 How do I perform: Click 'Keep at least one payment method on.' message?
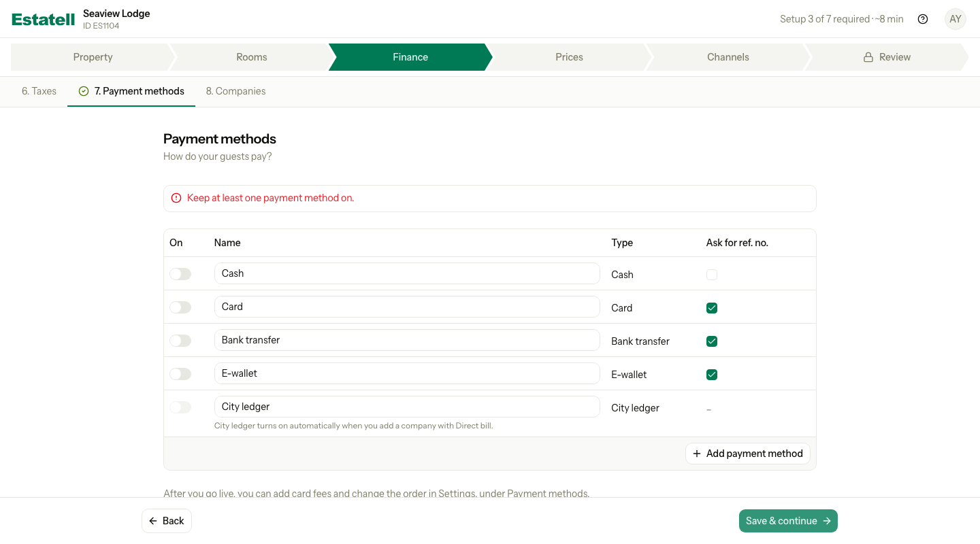pos(271,198)
